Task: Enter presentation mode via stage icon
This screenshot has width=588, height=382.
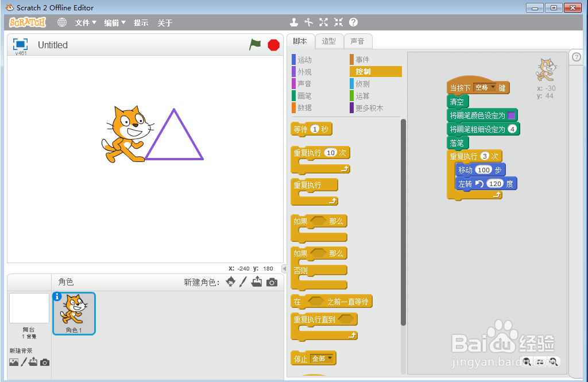Action: point(21,44)
